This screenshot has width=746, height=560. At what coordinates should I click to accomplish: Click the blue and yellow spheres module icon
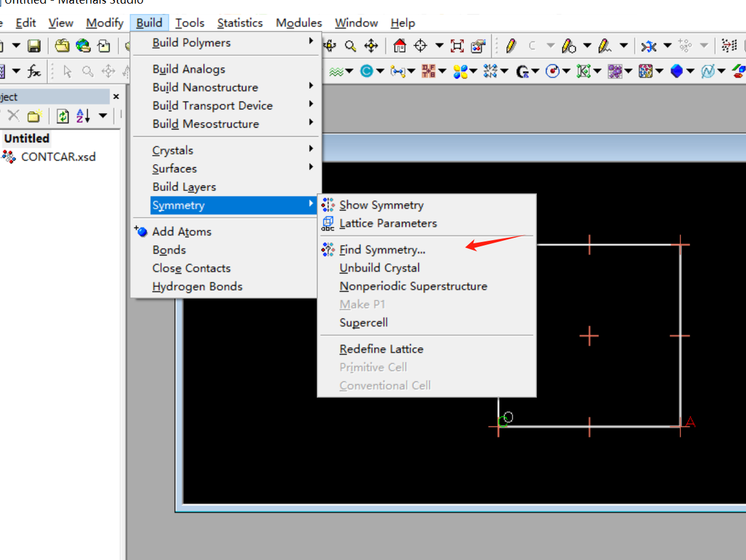(x=460, y=72)
